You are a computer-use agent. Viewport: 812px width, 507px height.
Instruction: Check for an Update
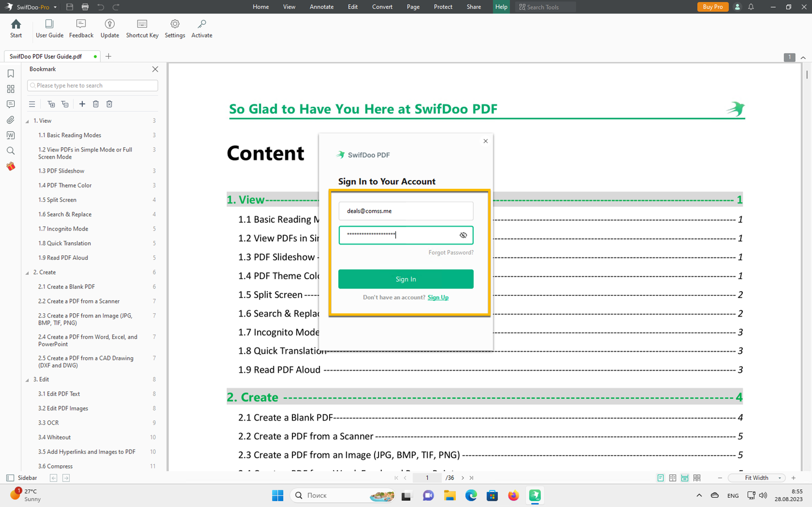pos(110,29)
